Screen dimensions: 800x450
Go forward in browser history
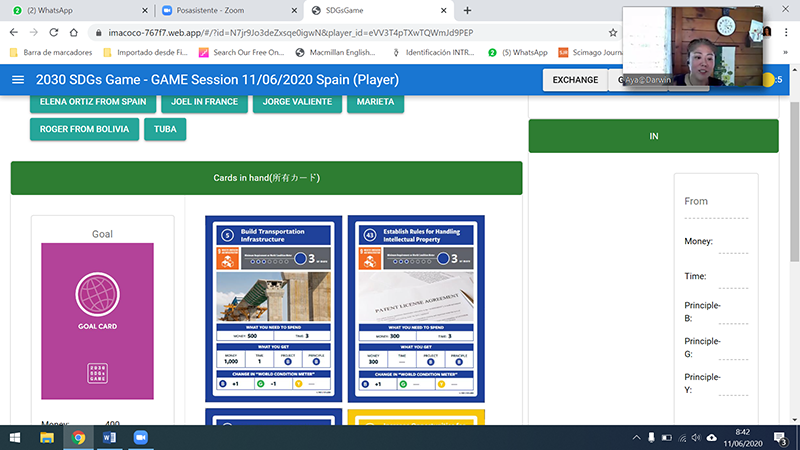(x=34, y=32)
